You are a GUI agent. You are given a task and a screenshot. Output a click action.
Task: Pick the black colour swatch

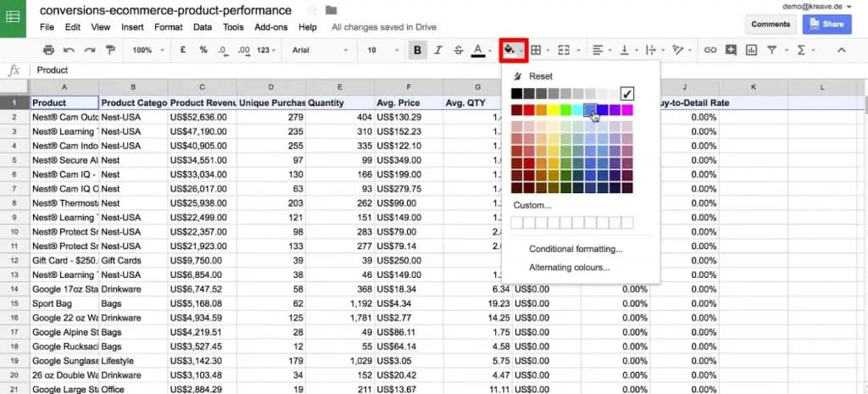516,94
